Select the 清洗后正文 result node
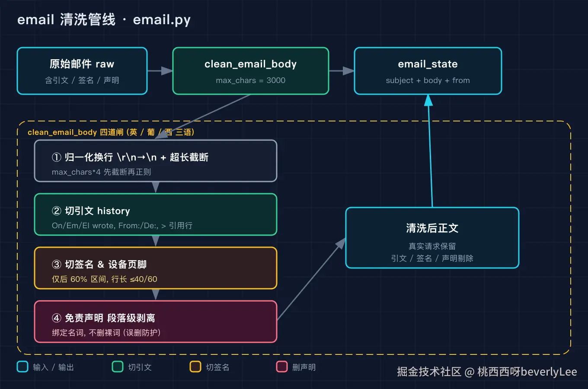This screenshot has width=588, height=389. [x=432, y=238]
